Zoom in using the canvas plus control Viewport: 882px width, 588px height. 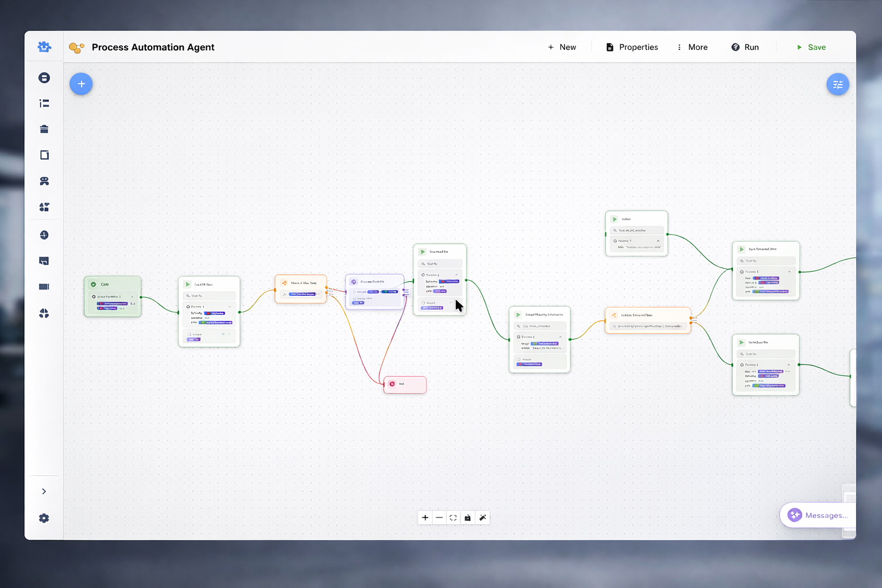tap(425, 518)
